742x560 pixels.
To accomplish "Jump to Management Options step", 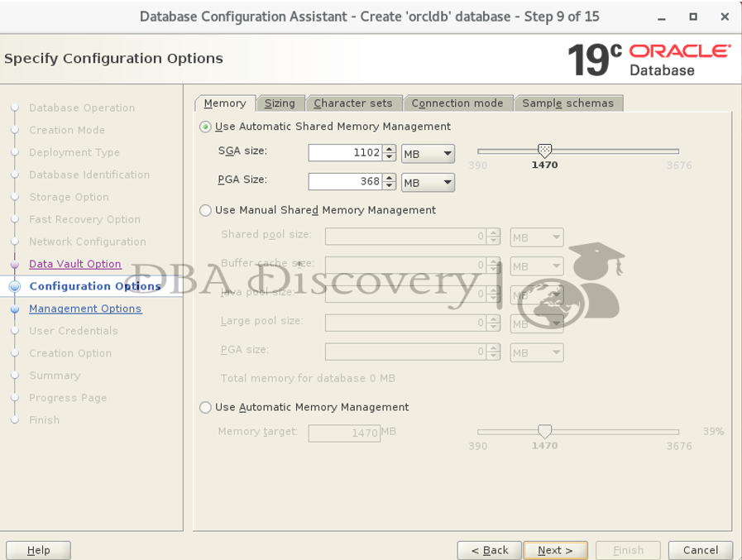I will point(85,309).
